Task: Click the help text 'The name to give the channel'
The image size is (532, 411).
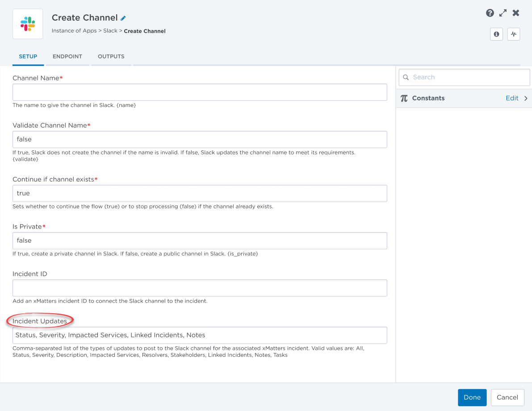Action: [74, 105]
